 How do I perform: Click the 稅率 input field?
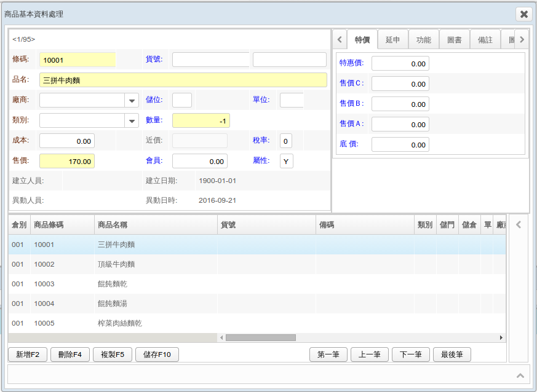(286, 141)
